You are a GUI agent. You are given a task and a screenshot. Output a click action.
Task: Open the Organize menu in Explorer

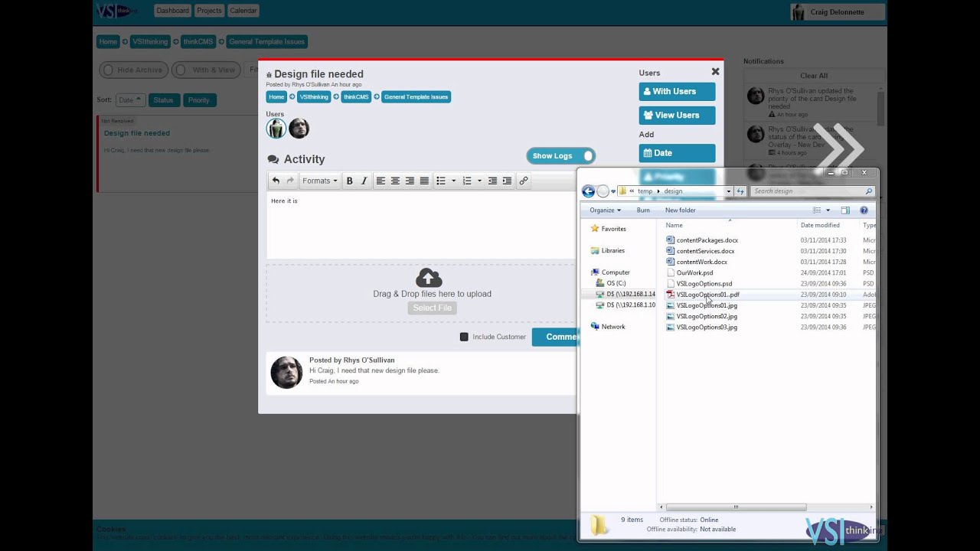605,210
